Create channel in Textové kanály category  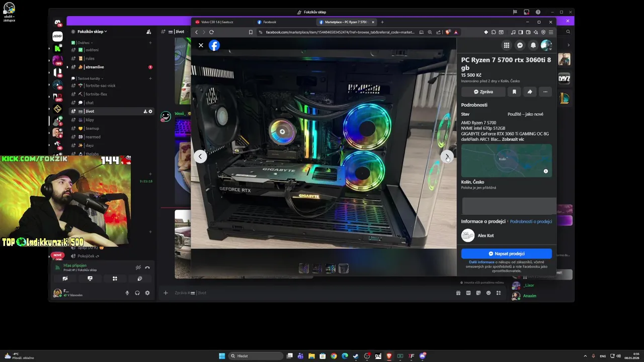point(150,78)
